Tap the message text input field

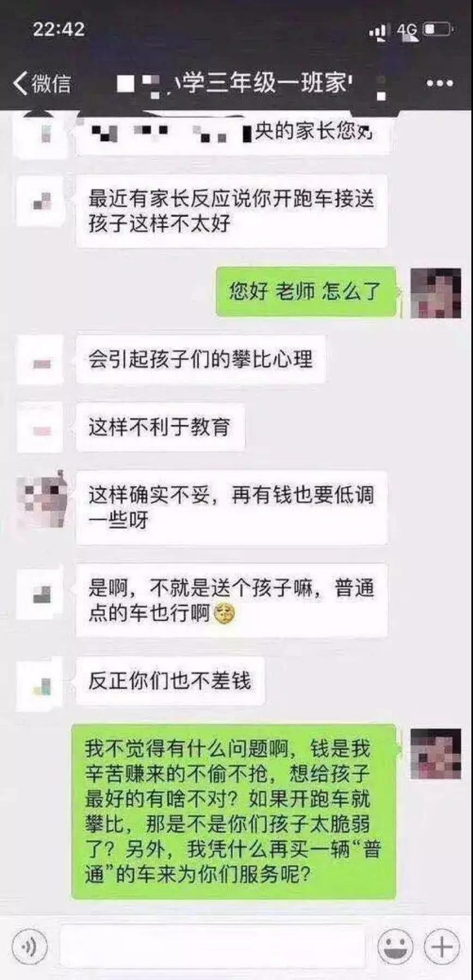[213, 947]
